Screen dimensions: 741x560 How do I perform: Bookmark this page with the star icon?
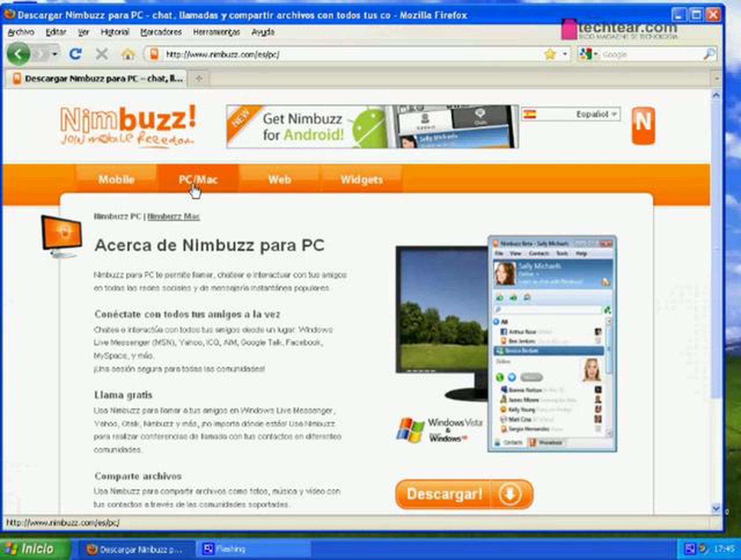point(550,54)
